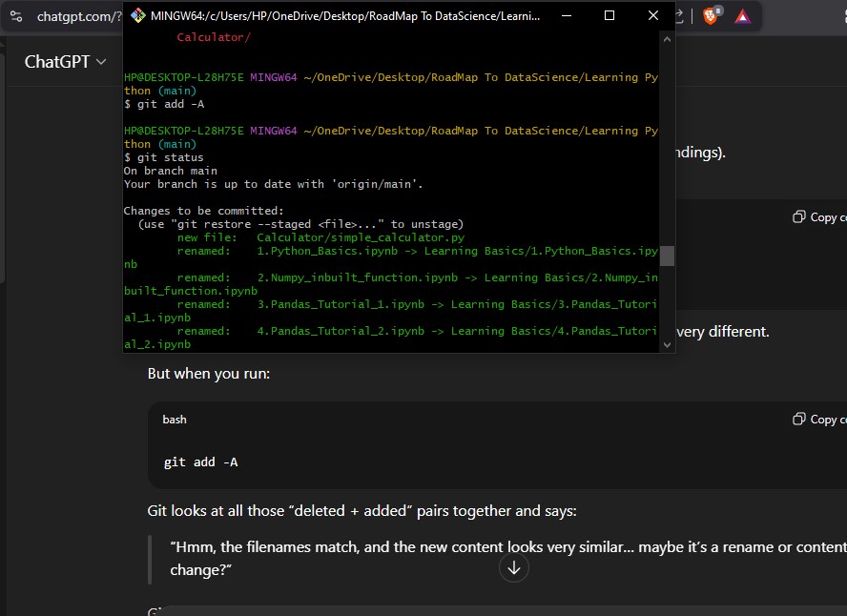The height and width of the screenshot is (616, 847).
Task: Click the quoted 'Hmm, the filenames match' text
Action: [507, 558]
